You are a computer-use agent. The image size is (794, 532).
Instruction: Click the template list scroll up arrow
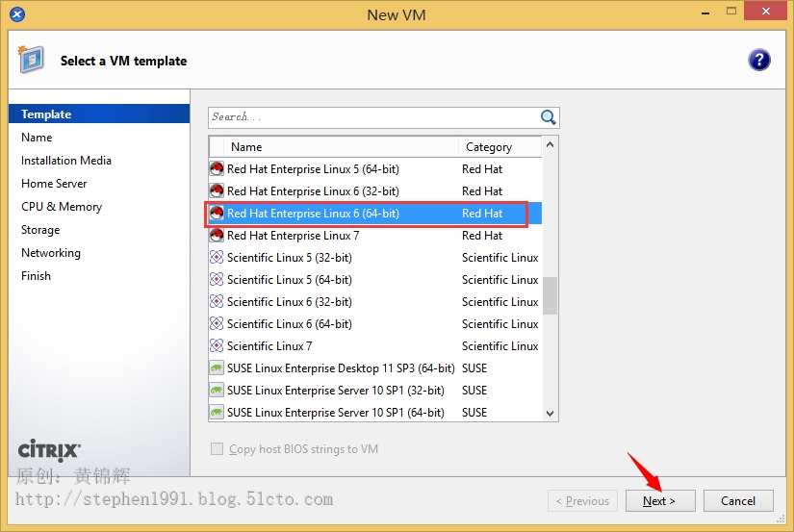(x=550, y=144)
